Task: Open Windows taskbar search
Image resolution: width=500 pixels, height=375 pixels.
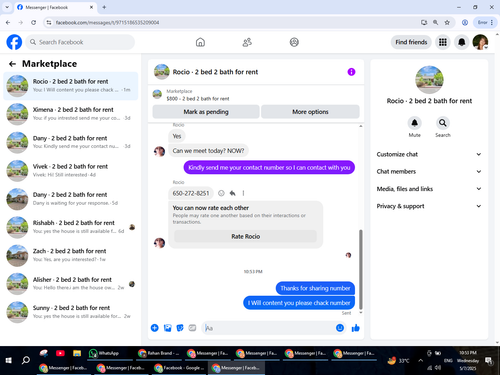Action: coord(26,360)
